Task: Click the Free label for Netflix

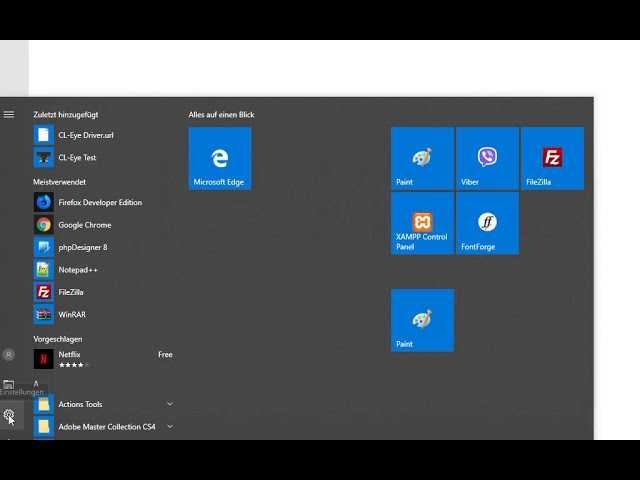Action: pos(165,355)
